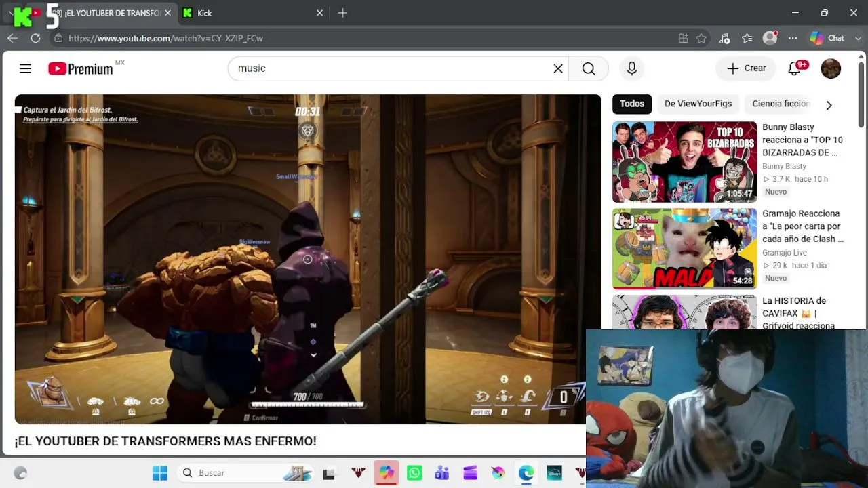Click the video title EL YOUTUBER DE TRANSFORMERS
Viewport: 868px width, 488px height.
(165, 441)
